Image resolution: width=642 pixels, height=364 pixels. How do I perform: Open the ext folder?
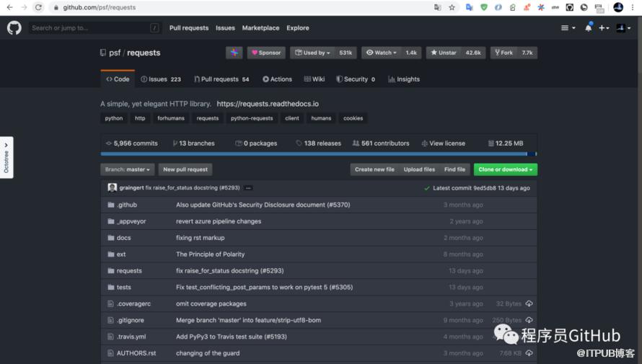click(x=121, y=254)
